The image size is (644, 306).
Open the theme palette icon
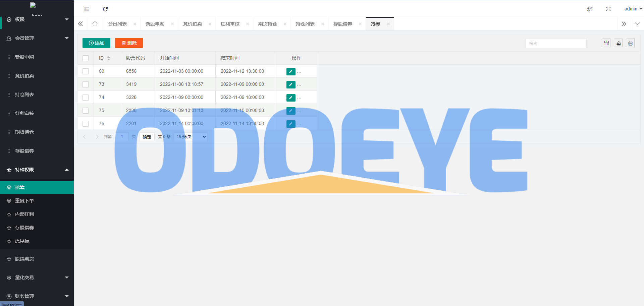click(x=590, y=9)
